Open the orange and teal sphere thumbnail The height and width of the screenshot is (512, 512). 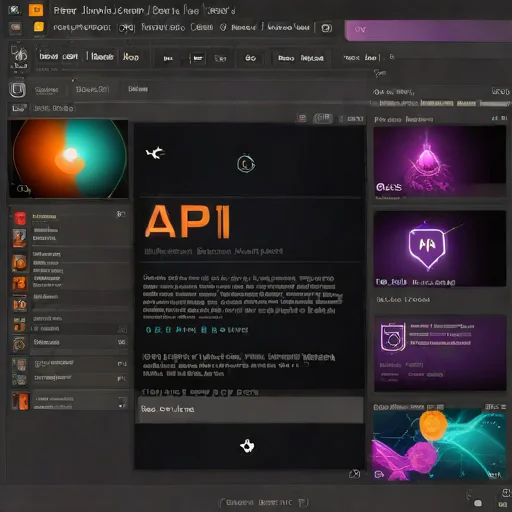(68, 159)
